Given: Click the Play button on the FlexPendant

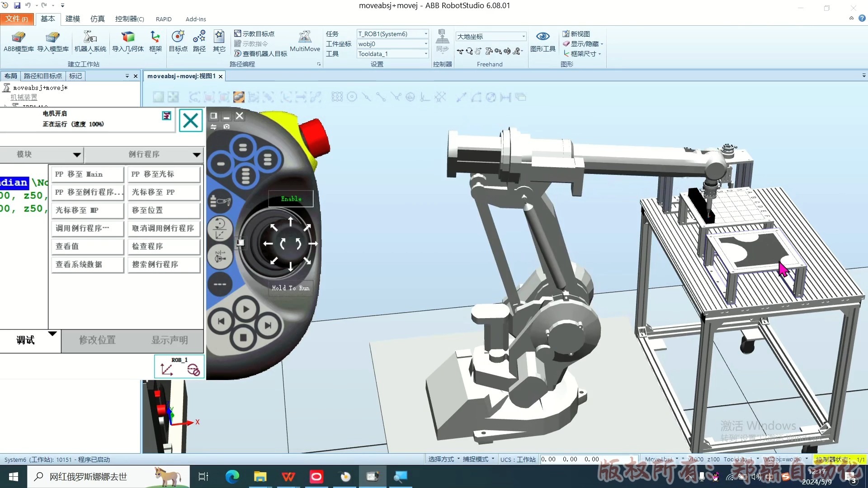Looking at the screenshot, I should coord(245,310).
